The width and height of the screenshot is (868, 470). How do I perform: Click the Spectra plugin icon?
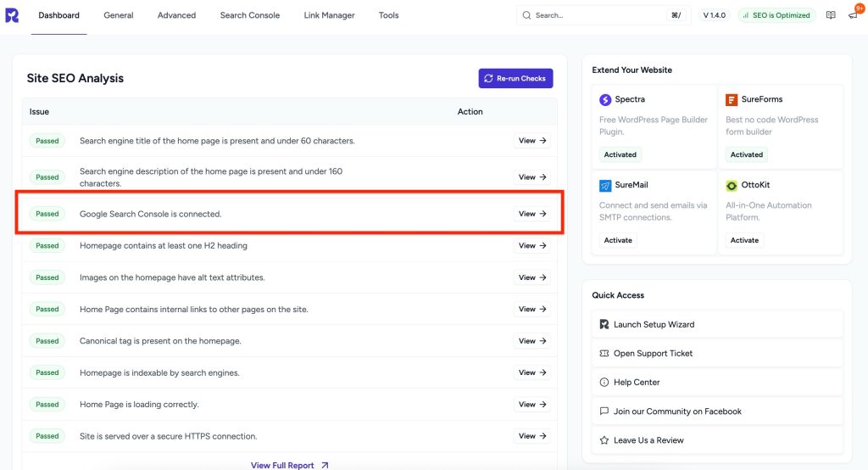[605, 100]
